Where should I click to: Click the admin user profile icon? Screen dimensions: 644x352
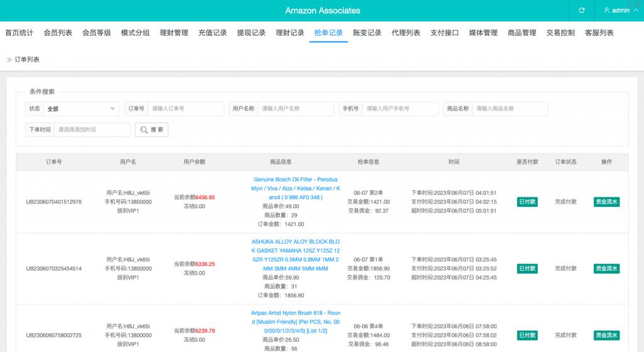607,11
